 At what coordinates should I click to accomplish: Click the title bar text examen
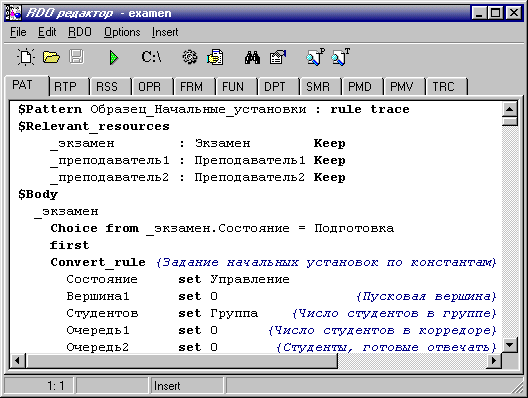tap(150, 13)
